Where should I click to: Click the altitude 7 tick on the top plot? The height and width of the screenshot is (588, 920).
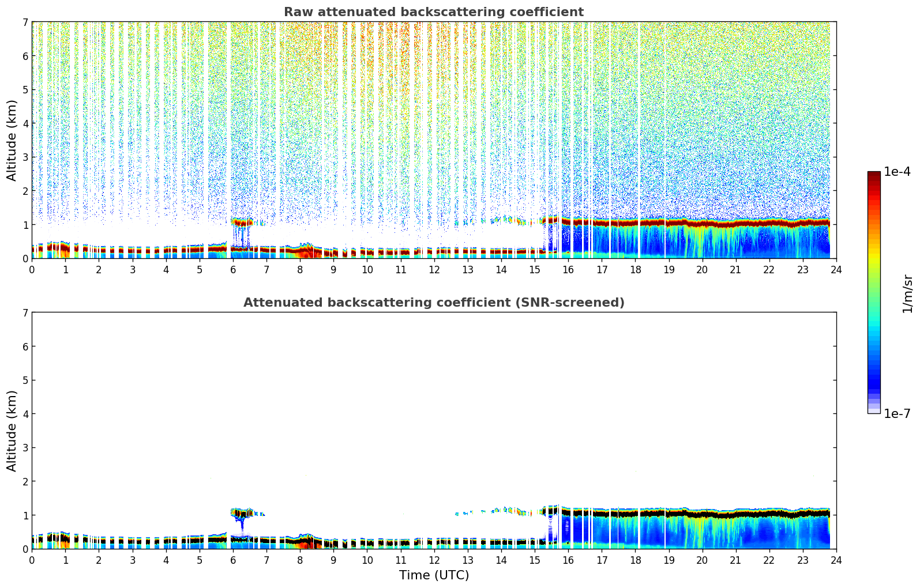[25, 22]
